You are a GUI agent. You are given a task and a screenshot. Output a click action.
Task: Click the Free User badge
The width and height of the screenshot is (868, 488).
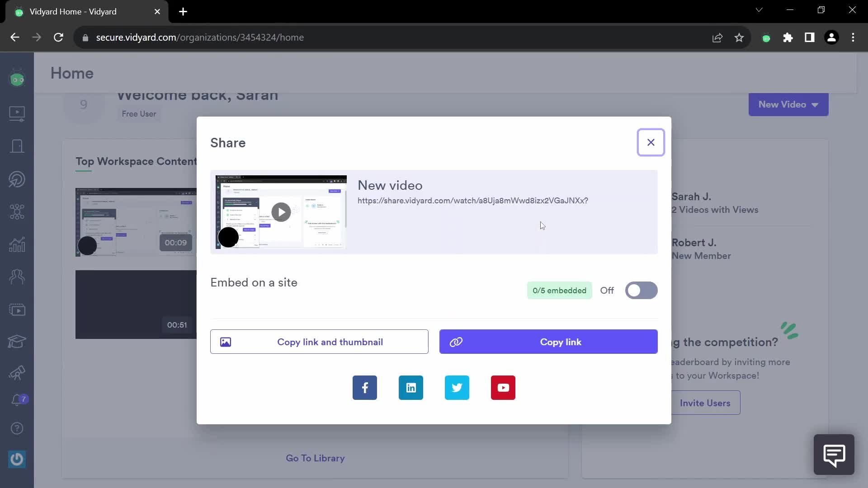(x=139, y=114)
